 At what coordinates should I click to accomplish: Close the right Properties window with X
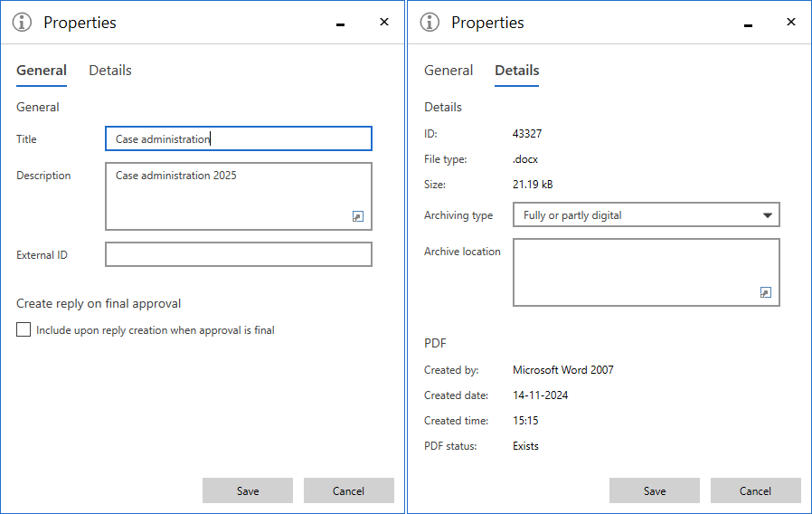[x=792, y=23]
